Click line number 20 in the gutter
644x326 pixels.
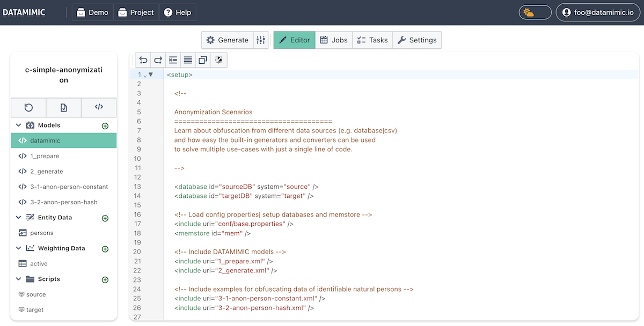point(137,252)
